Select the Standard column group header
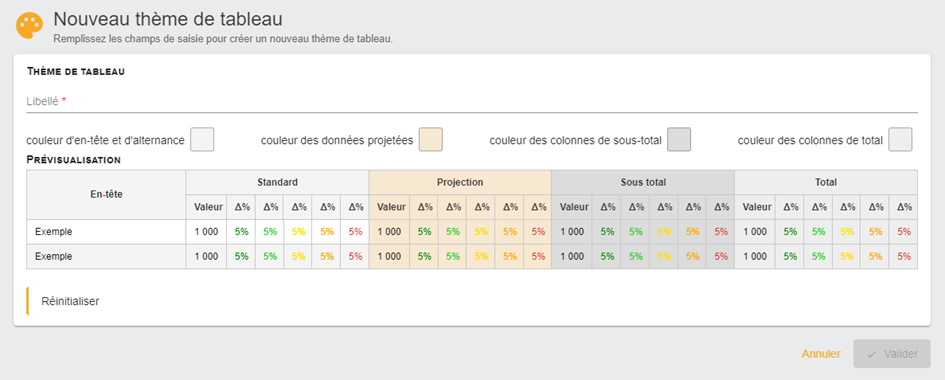The height and width of the screenshot is (380, 945). [277, 182]
